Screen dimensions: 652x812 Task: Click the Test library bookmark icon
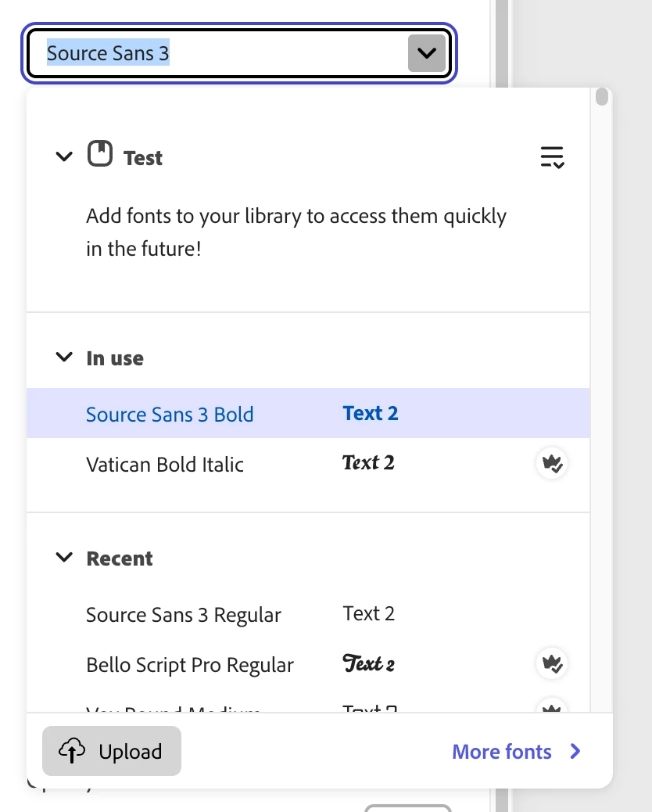(x=100, y=154)
